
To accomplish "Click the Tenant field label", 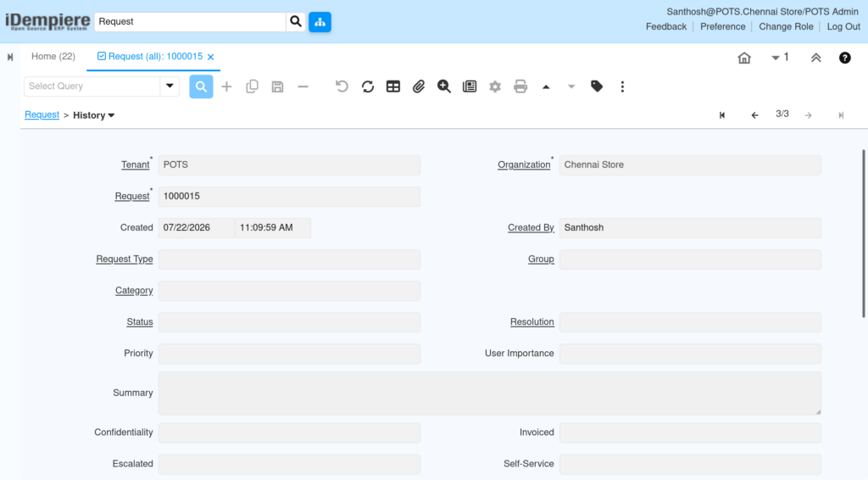I will 135,165.
